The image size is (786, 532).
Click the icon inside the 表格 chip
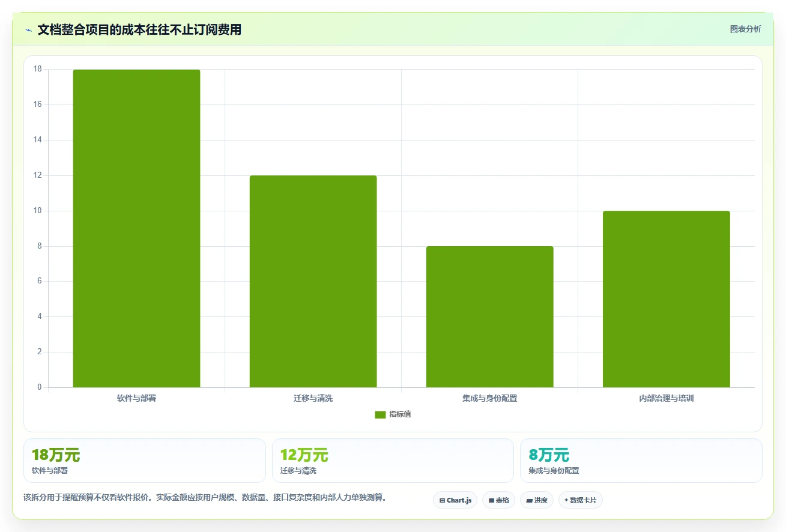(x=491, y=500)
